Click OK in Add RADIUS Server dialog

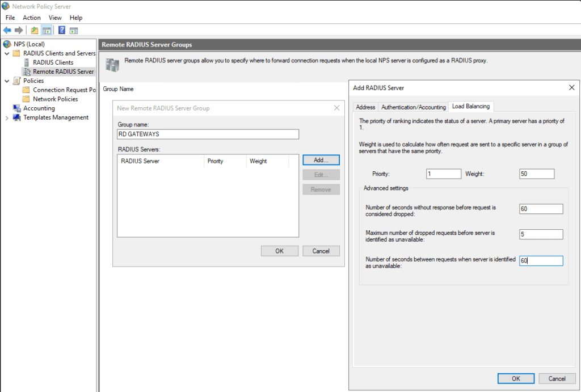click(x=516, y=378)
